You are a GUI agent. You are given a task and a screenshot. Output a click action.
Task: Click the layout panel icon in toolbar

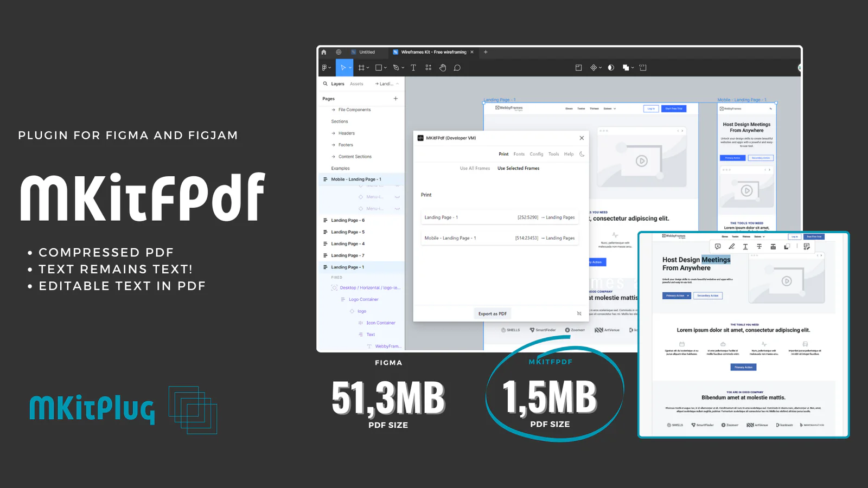pos(578,68)
